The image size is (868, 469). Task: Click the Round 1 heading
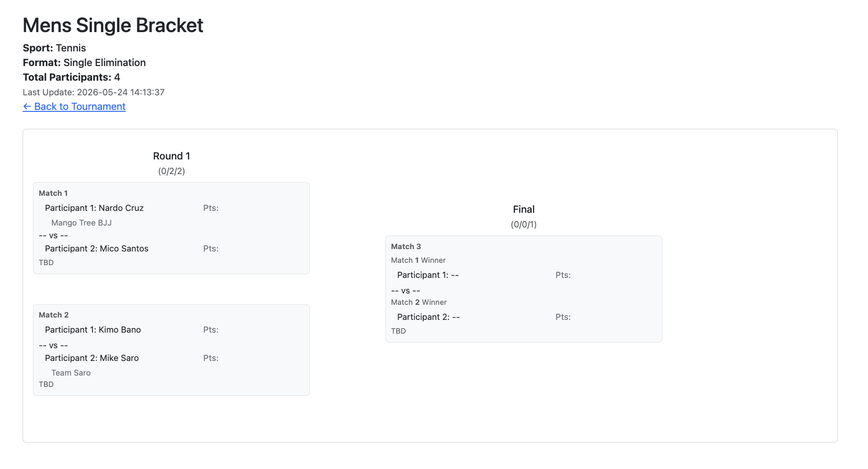[x=172, y=156]
